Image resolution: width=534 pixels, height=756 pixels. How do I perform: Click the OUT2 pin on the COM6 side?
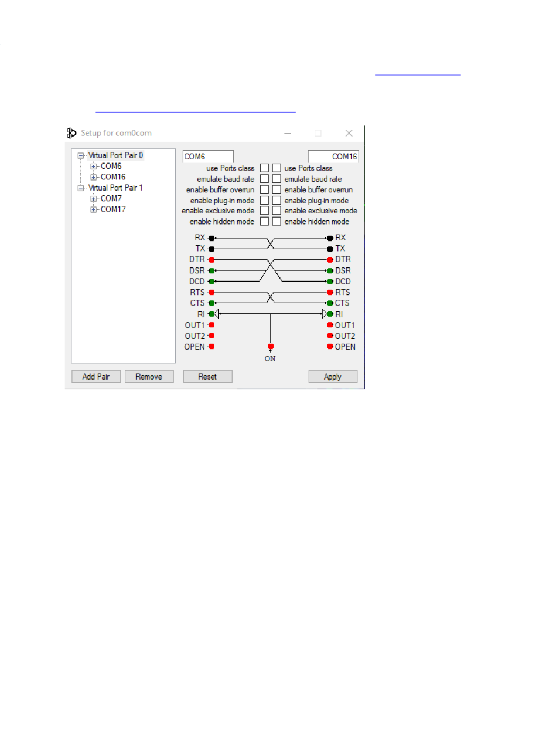211,336
